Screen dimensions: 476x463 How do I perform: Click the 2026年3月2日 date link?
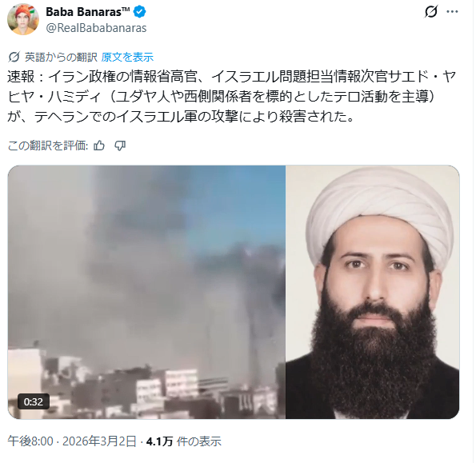99,441
